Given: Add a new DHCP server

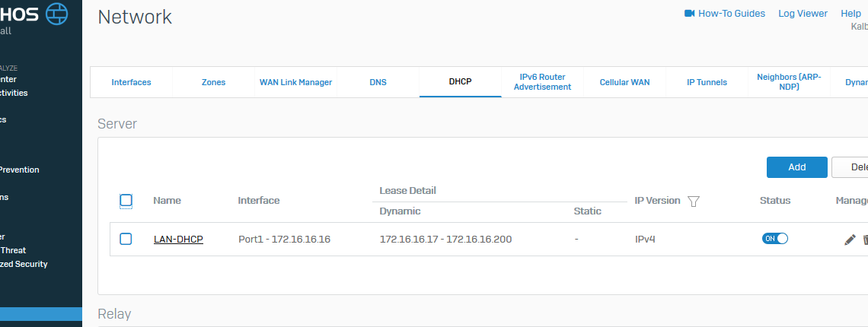Looking at the screenshot, I should (796, 167).
